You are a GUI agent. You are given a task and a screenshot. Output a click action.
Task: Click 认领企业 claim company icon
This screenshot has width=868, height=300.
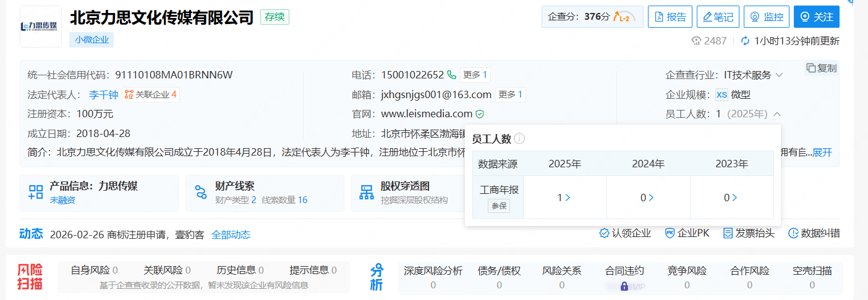[x=605, y=233]
